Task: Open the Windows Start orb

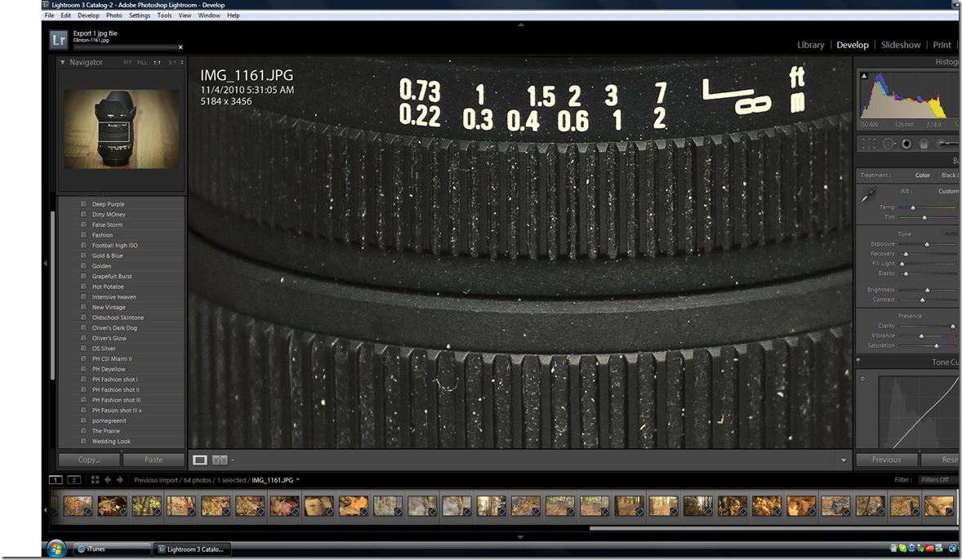Action: coord(56,548)
